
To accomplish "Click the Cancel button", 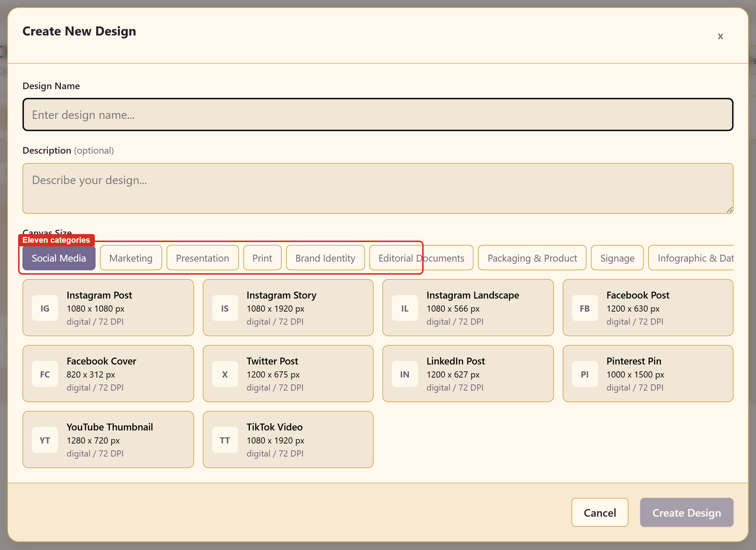I will click(600, 512).
